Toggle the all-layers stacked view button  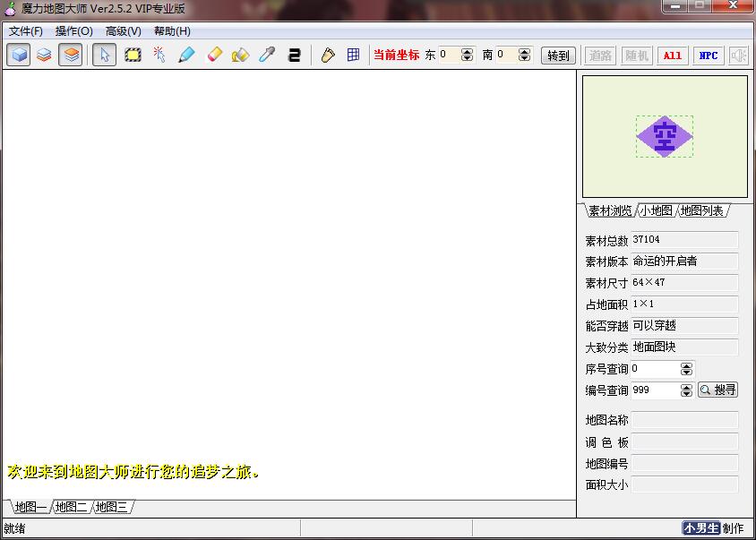pos(71,55)
